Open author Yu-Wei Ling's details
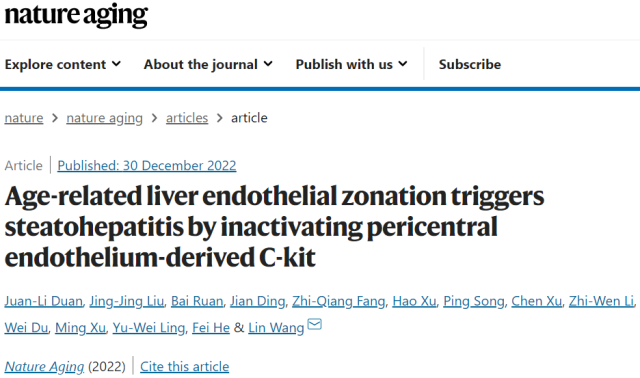The height and width of the screenshot is (378, 640). tap(149, 328)
